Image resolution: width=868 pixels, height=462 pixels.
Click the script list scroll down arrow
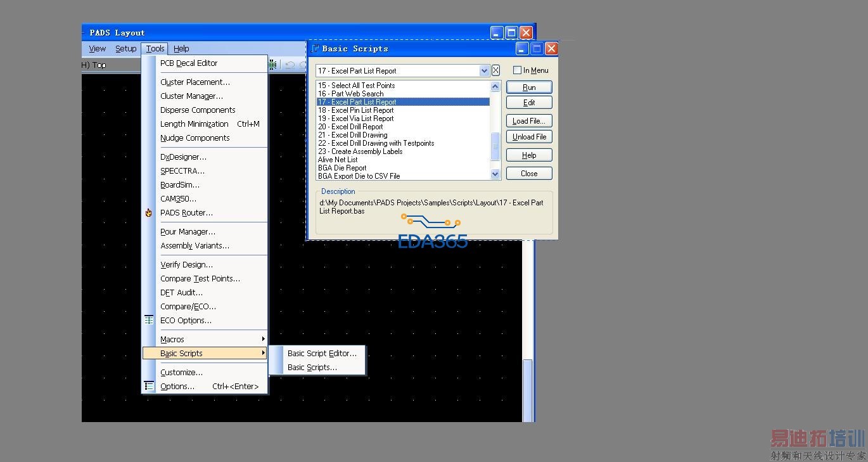point(495,174)
